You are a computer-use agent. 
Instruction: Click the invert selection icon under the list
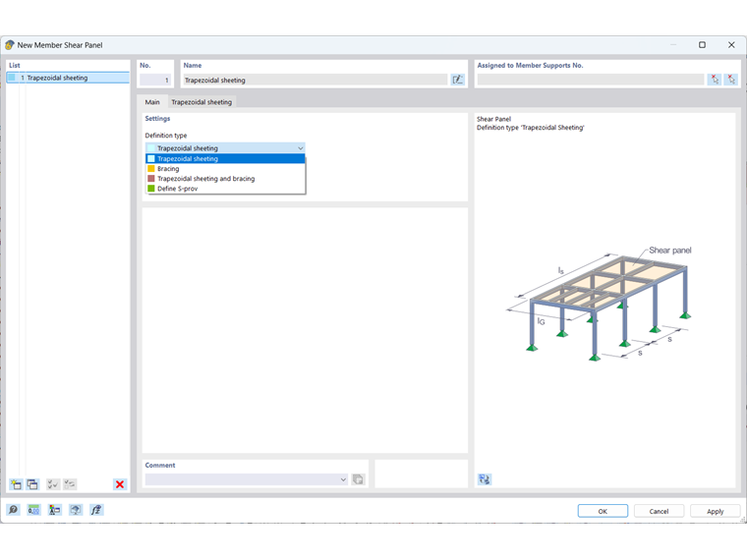pos(70,484)
